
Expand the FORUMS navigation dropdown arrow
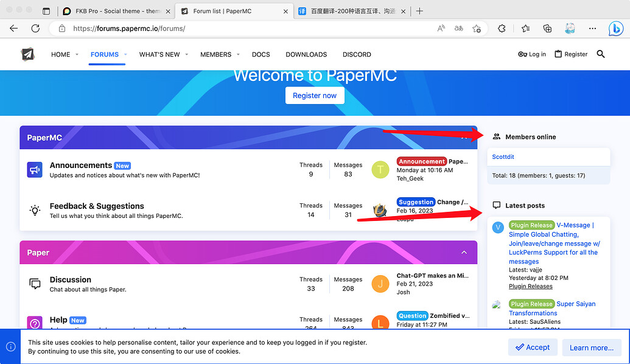[x=125, y=55]
